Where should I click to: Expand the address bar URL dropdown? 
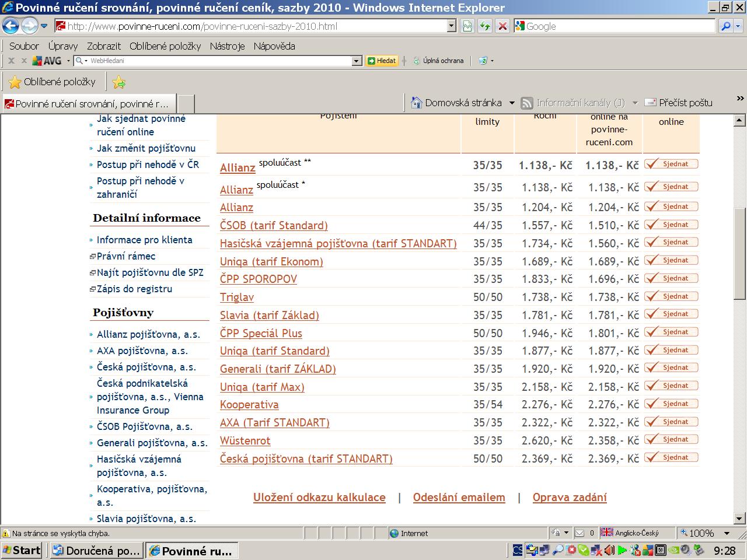coord(452,26)
